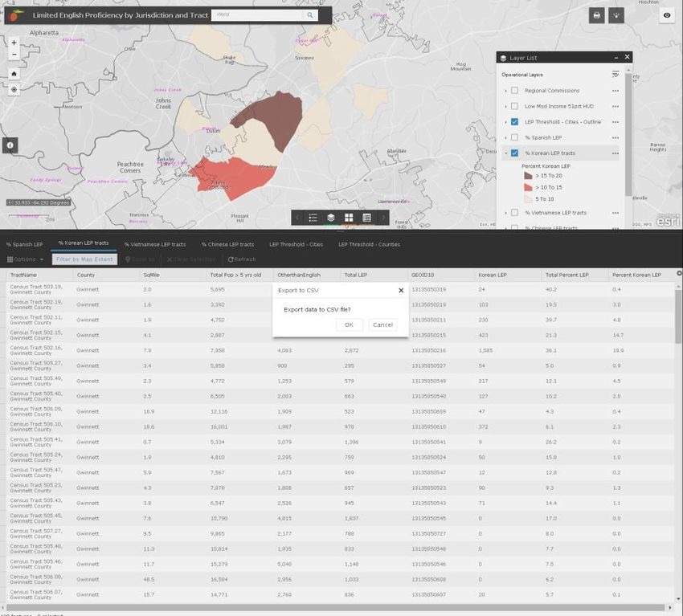Screen dimensions: 683x616
Task: Click the My Location button
Action: pyautogui.click(x=14, y=89)
